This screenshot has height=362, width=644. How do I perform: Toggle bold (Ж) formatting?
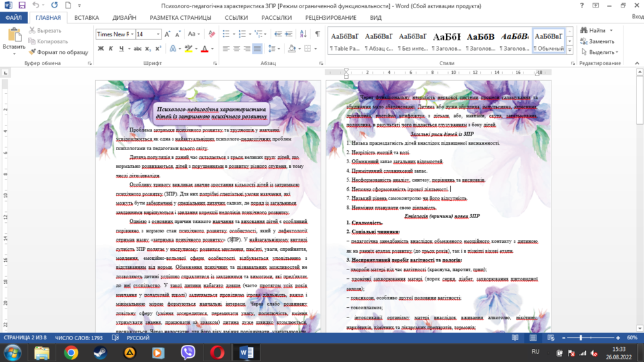(101, 49)
